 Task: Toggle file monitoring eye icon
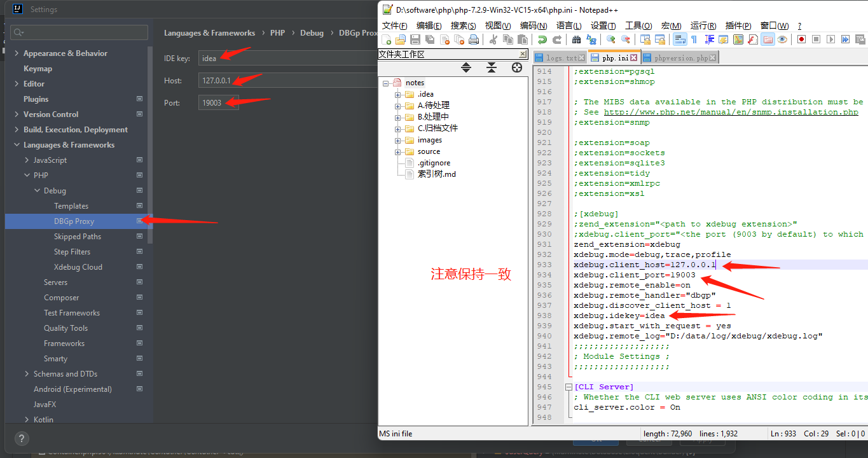coord(783,39)
